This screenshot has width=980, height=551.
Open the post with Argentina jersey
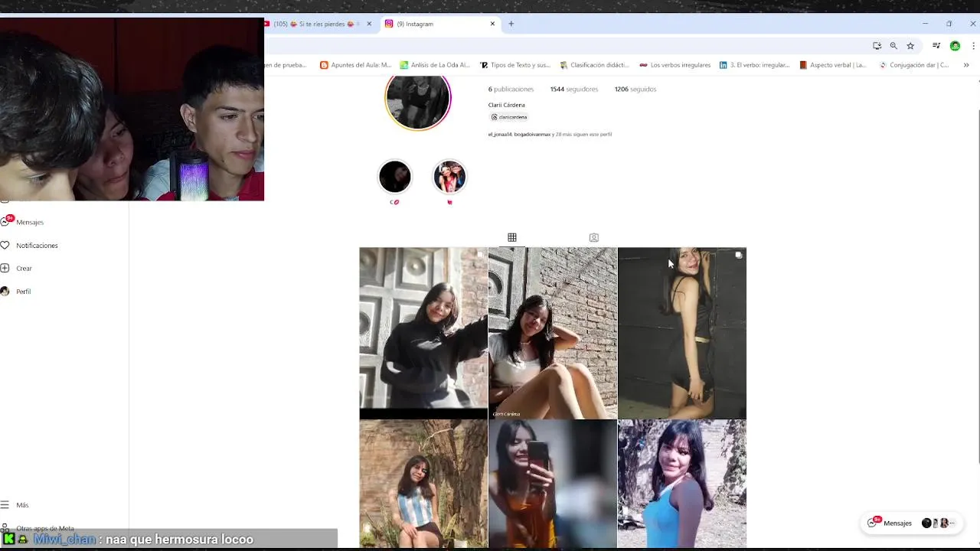423,484
